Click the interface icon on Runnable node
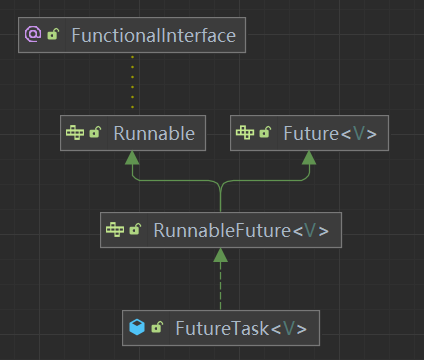The image size is (424, 360). (x=75, y=133)
